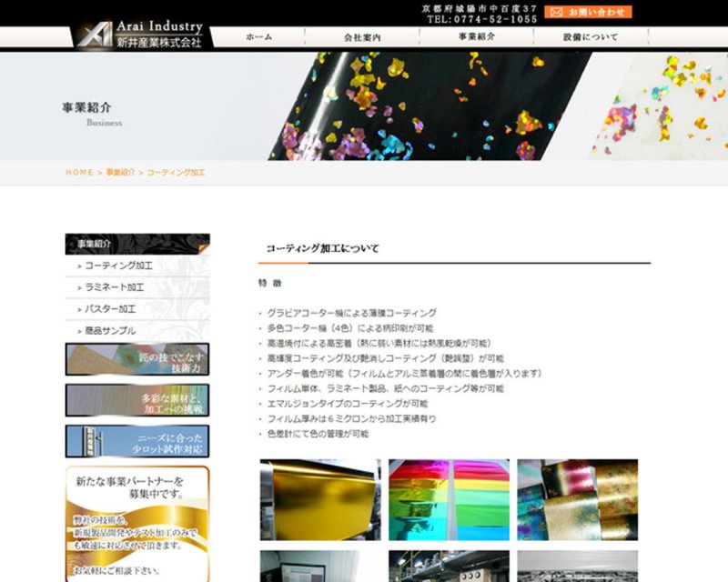Click the envelope icon on お問い合わせ
The height and width of the screenshot is (582, 728).
(555, 13)
